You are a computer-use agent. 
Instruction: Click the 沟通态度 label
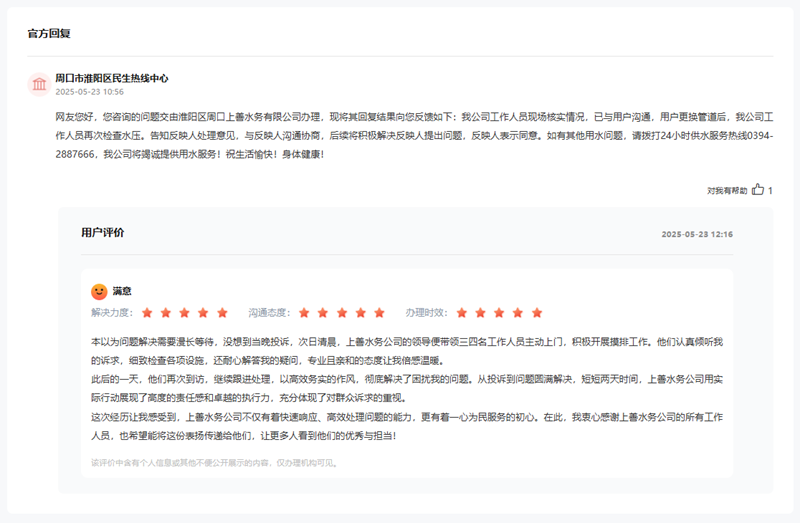tap(269, 312)
